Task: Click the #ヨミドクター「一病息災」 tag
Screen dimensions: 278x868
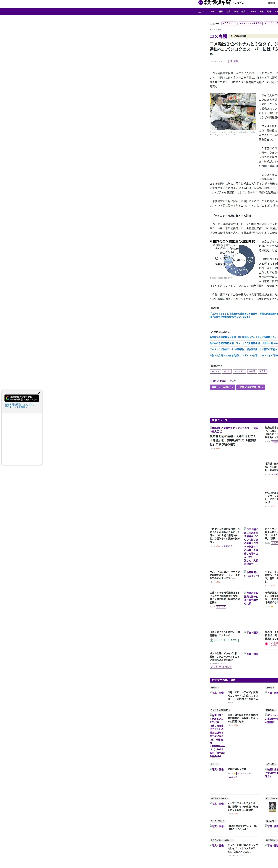Action: (x=226, y=640)
